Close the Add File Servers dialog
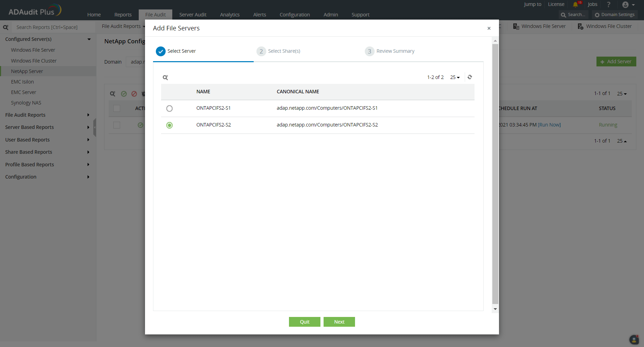644x347 pixels. (x=489, y=28)
